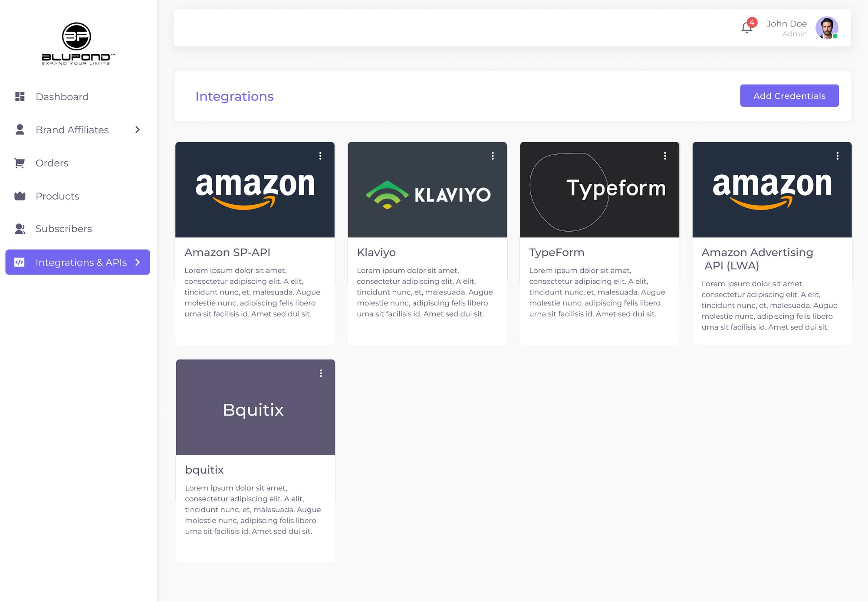Click the Orders shopping cart icon
This screenshot has width=868, height=602.
tap(20, 163)
